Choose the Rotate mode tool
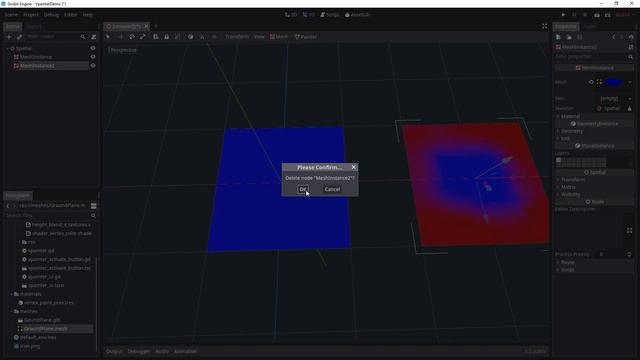 [x=131, y=37]
